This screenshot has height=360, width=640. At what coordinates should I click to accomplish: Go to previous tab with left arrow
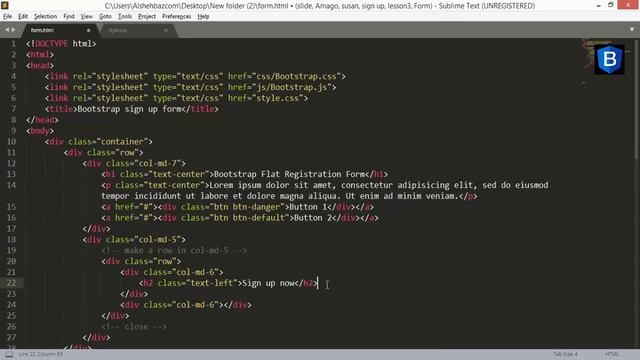tap(7, 30)
